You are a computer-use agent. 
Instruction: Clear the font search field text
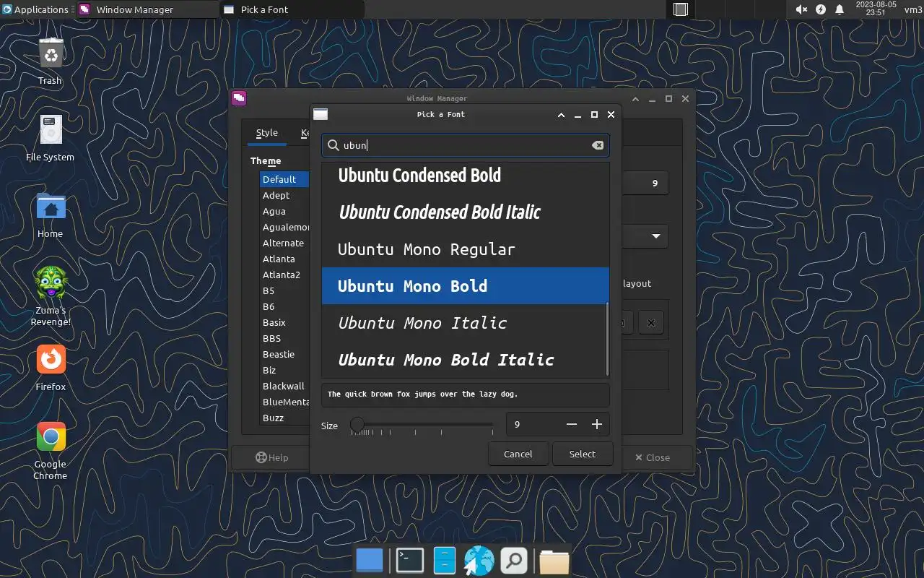[x=598, y=145]
